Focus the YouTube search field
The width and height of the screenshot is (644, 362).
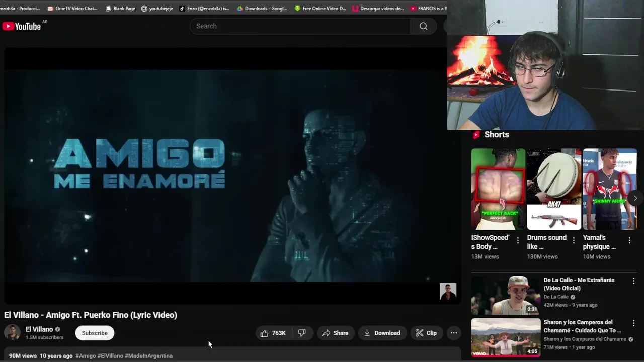(x=300, y=26)
